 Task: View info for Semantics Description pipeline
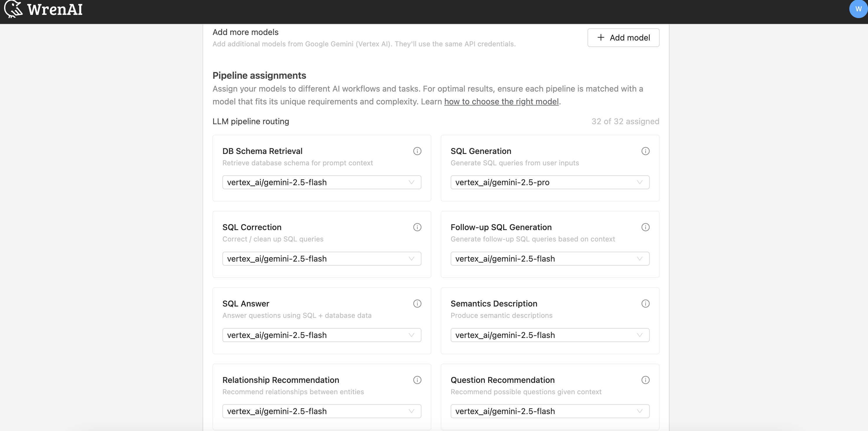pyautogui.click(x=645, y=303)
